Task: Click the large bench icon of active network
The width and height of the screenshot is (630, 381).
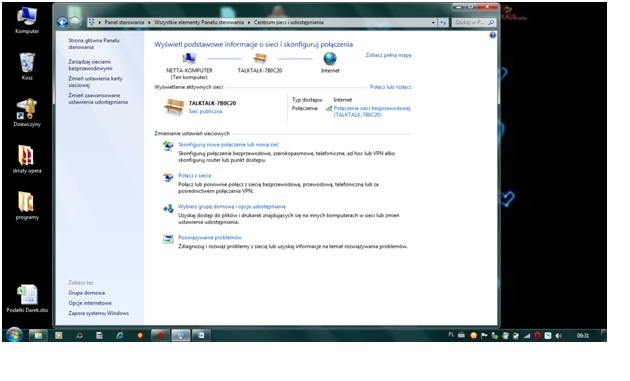Action: coord(174,107)
